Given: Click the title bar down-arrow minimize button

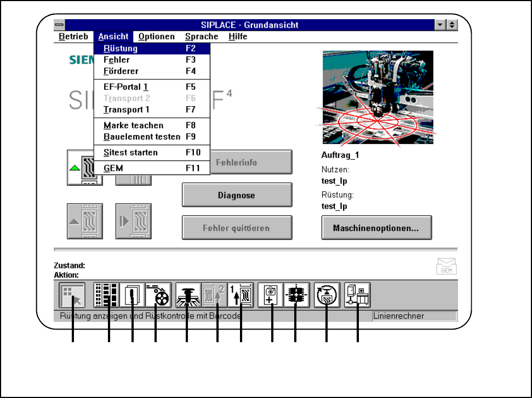Looking at the screenshot, I should click(x=440, y=25).
